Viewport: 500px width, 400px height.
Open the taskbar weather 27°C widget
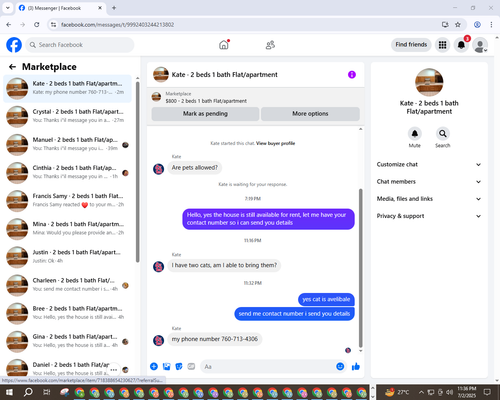pyautogui.click(x=397, y=392)
